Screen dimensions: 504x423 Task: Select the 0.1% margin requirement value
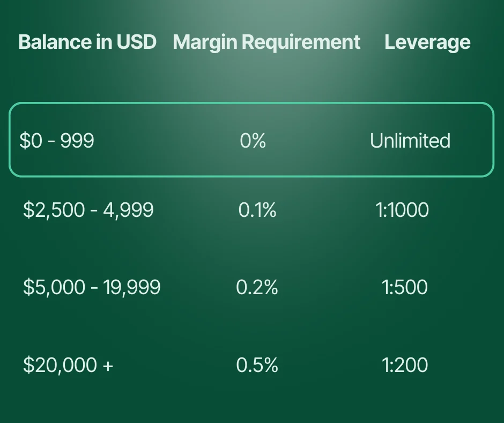(x=257, y=209)
